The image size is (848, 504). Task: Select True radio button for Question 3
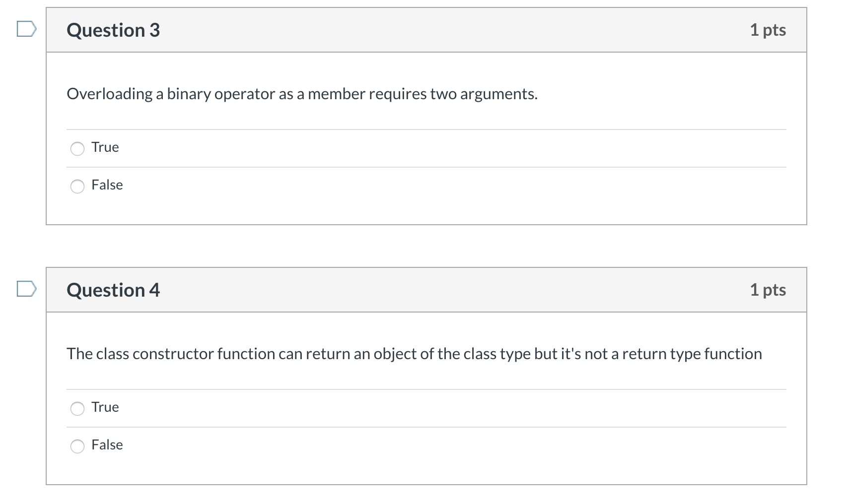[x=77, y=148]
